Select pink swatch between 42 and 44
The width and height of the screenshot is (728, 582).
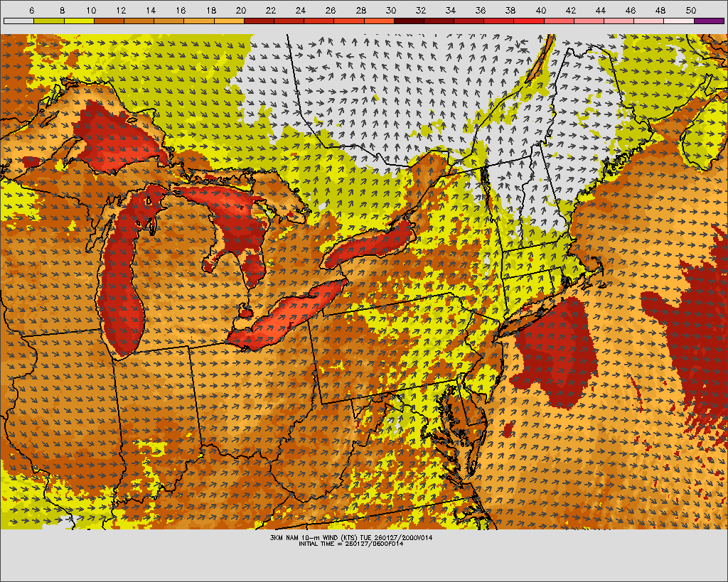coord(589,21)
